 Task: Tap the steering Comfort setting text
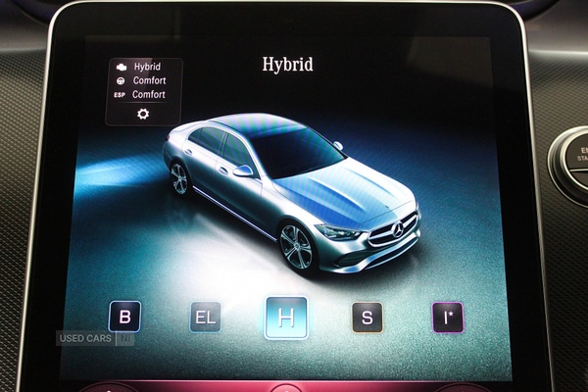[149, 80]
